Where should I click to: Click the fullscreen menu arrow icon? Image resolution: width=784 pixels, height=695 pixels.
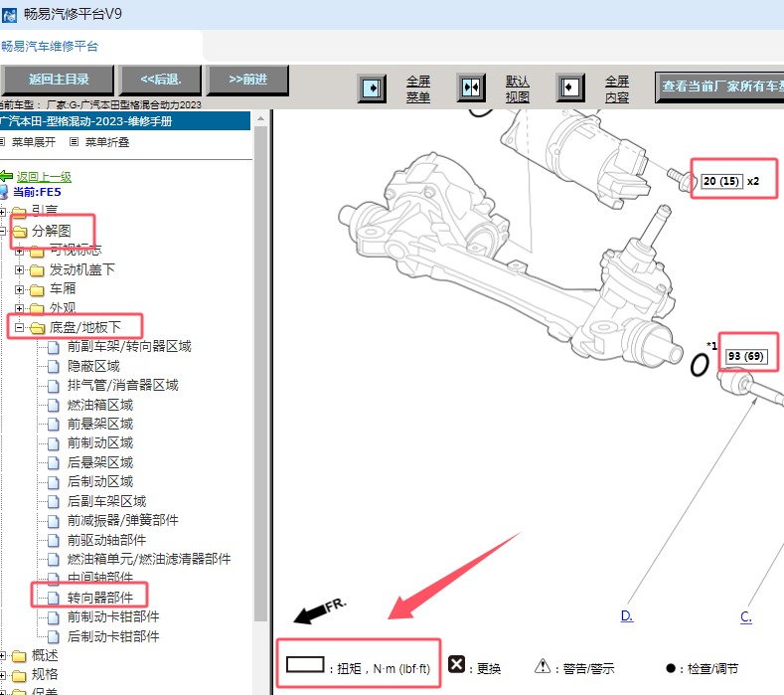point(372,88)
